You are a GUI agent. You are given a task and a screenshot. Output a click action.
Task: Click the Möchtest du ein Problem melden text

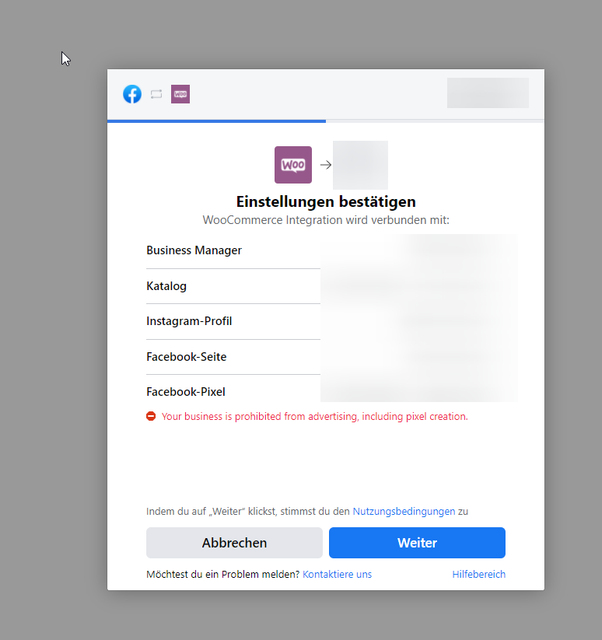click(223, 574)
